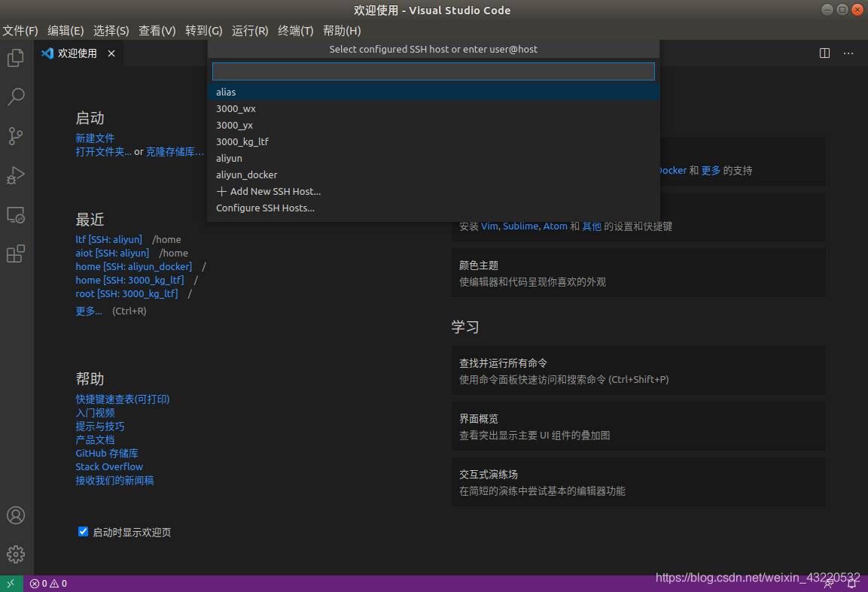Click the green remote window indicator

click(x=11, y=583)
